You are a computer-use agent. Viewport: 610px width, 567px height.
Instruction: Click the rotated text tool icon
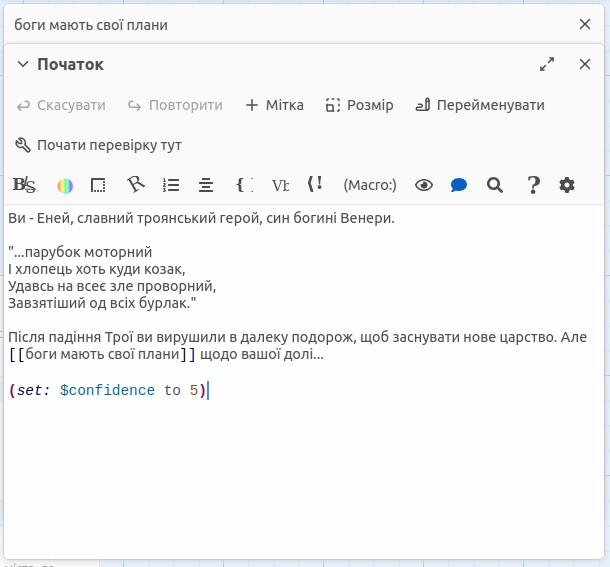coord(135,185)
